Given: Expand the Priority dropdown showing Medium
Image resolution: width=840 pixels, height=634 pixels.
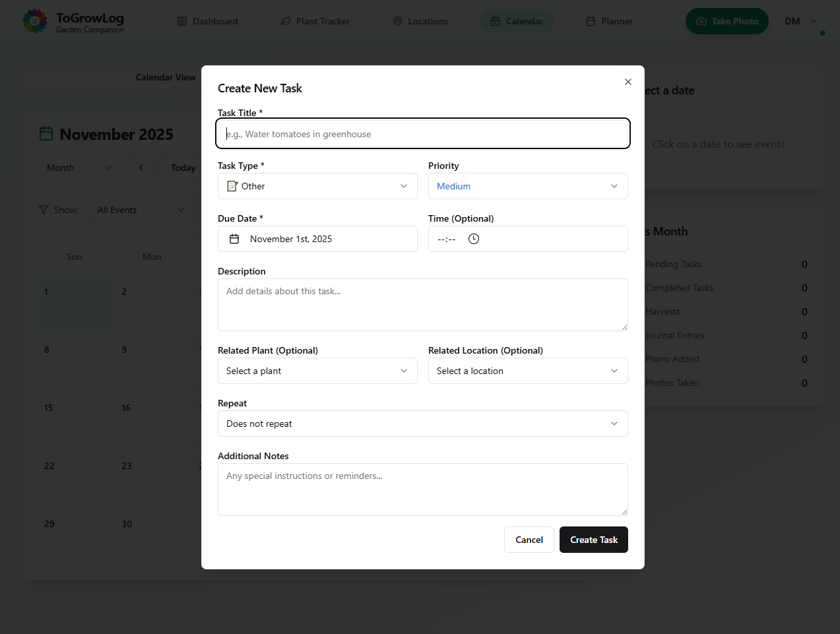Looking at the screenshot, I should (527, 186).
